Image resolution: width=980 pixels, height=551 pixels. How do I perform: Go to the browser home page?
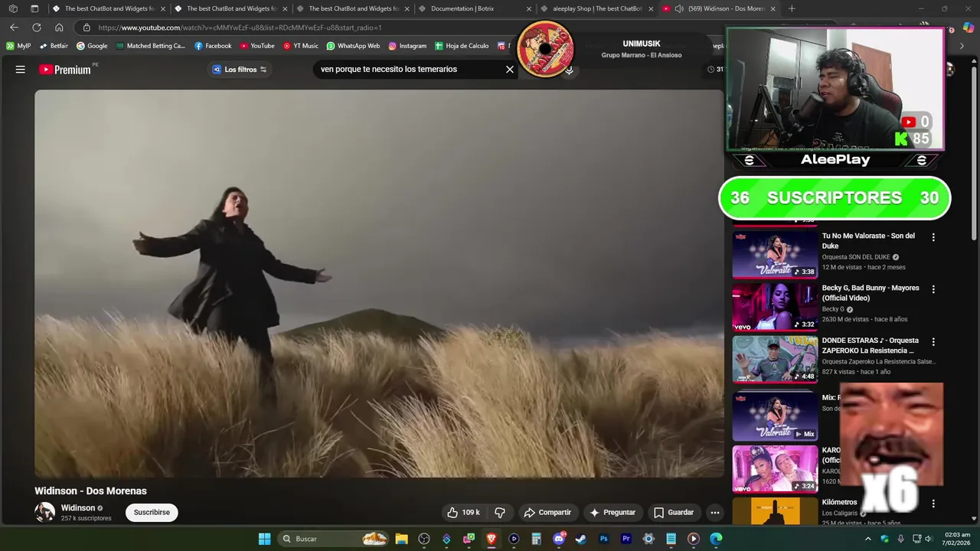tap(59, 28)
